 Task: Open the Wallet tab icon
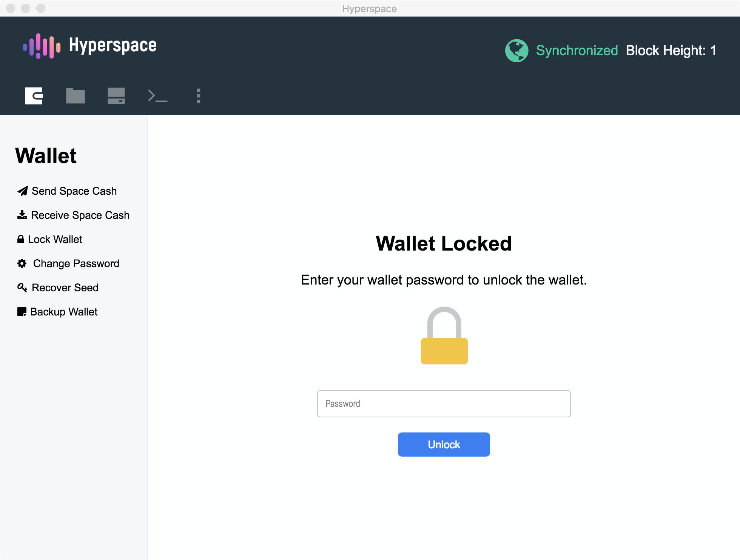pos(34,96)
